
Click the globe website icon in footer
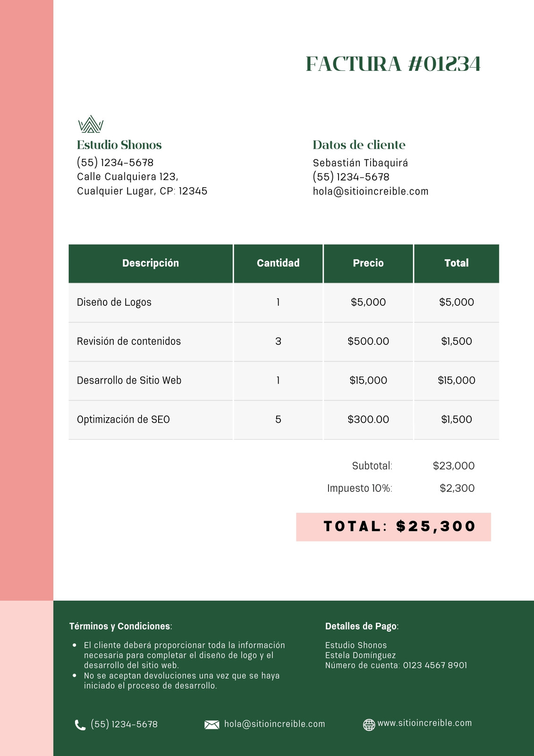click(x=369, y=724)
